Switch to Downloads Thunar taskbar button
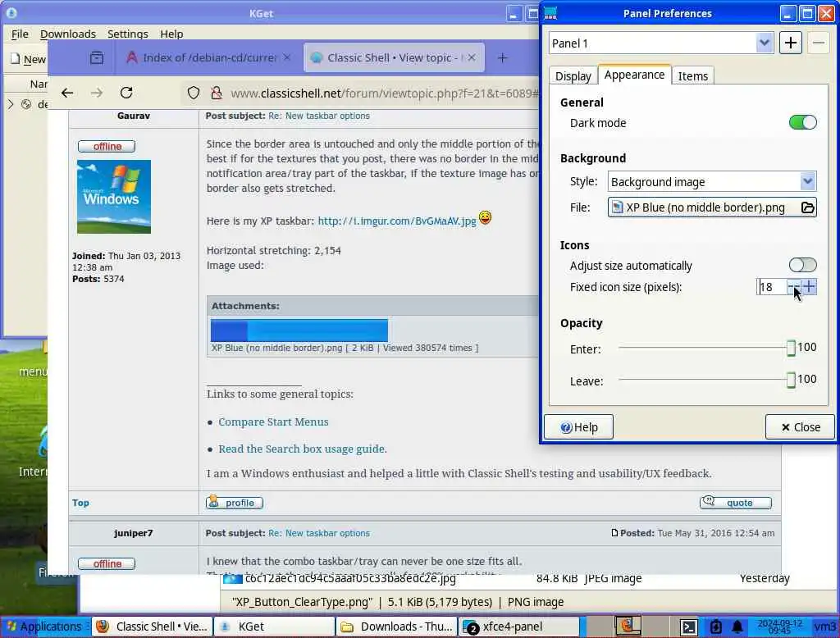Viewport: 840px width, 638px height. point(396,627)
